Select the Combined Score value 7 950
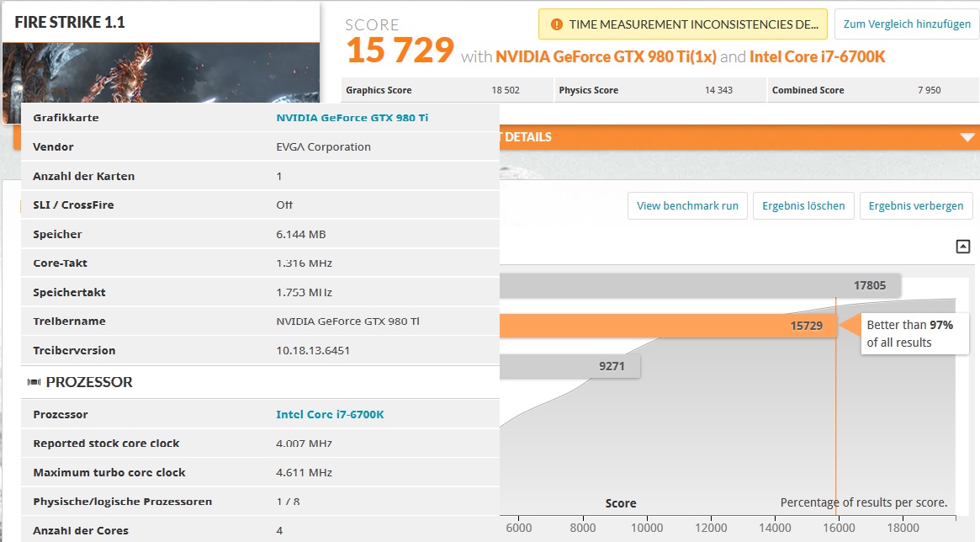980x542 pixels. click(x=930, y=90)
